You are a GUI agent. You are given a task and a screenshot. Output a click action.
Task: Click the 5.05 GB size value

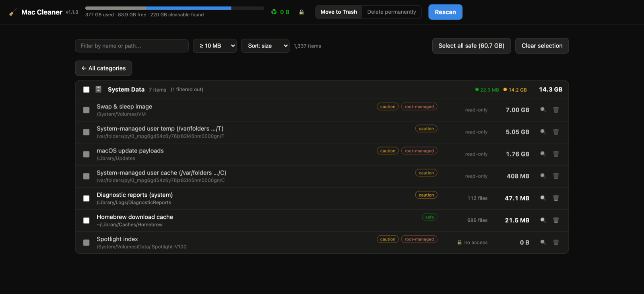pyautogui.click(x=518, y=132)
